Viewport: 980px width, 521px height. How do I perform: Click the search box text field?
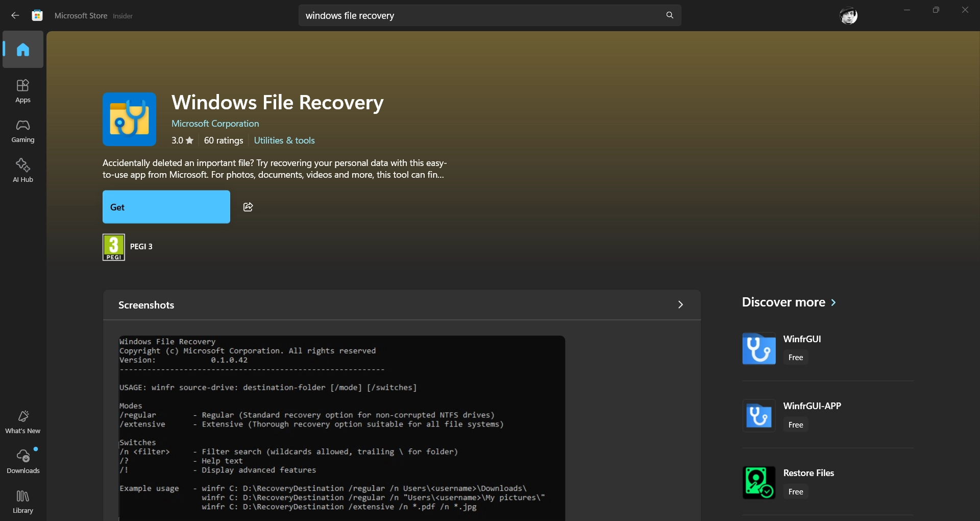[480, 16]
